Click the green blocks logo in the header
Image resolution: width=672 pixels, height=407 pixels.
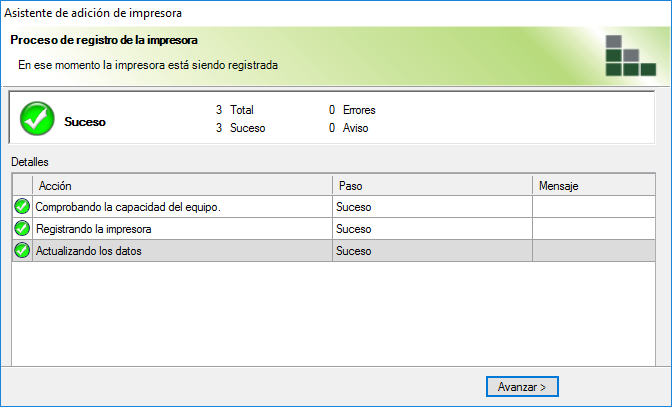630,56
